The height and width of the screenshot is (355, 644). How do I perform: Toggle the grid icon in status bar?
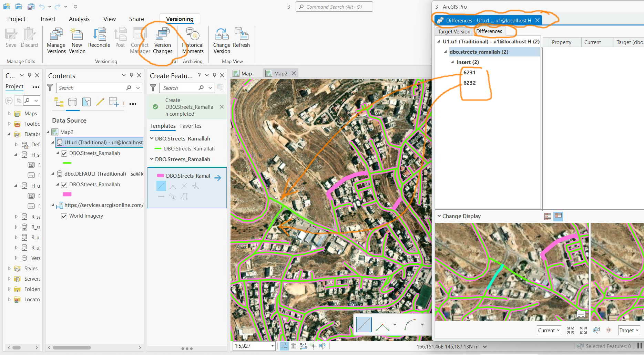click(x=294, y=346)
